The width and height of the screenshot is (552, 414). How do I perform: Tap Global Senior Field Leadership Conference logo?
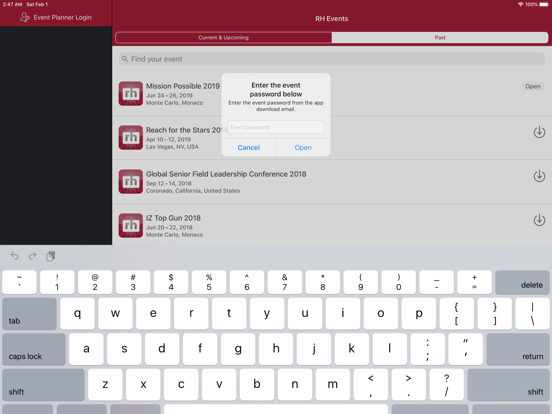(x=131, y=182)
